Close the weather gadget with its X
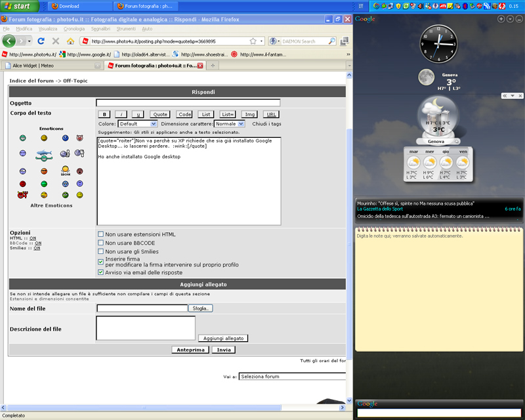 520,96
